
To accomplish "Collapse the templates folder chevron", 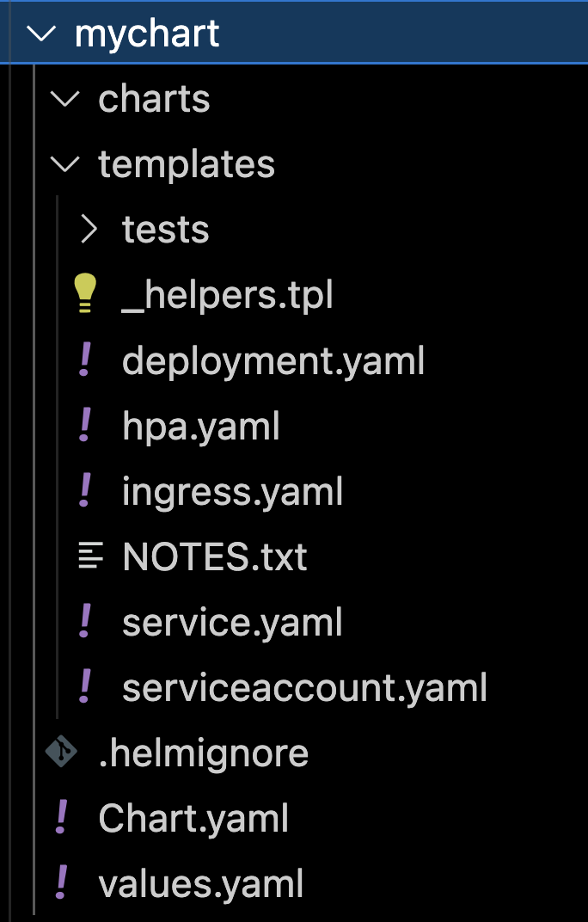I will [64, 164].
